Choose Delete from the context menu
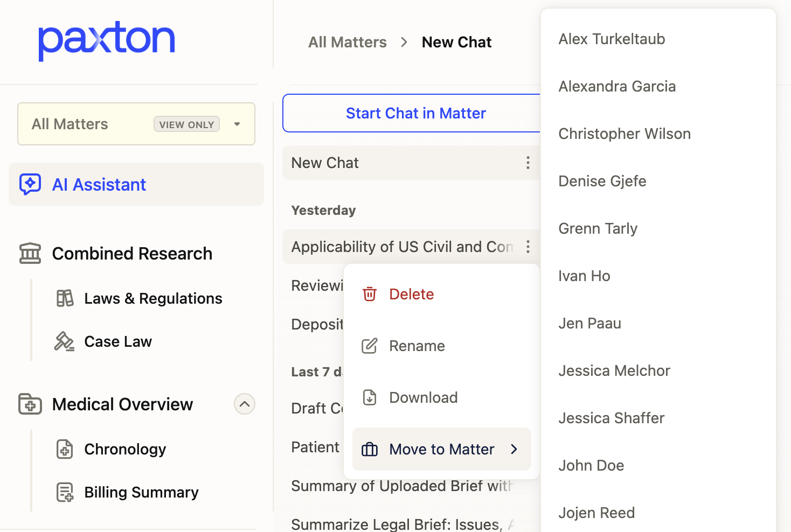 411,294
